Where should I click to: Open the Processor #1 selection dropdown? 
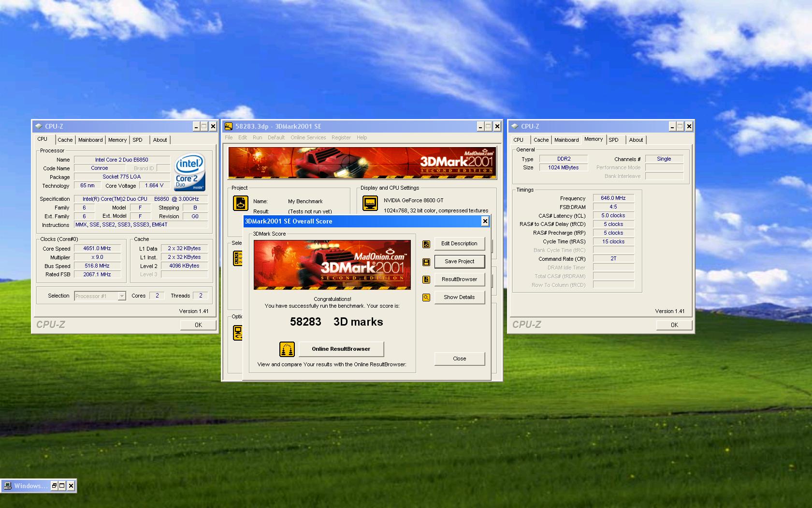[x=122, y=296]
